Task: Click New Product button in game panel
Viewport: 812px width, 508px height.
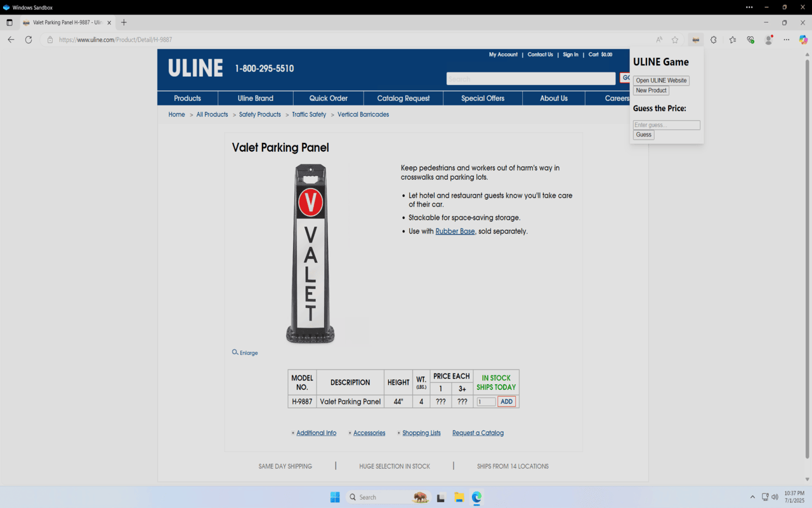Action: (x=651, y=90)
